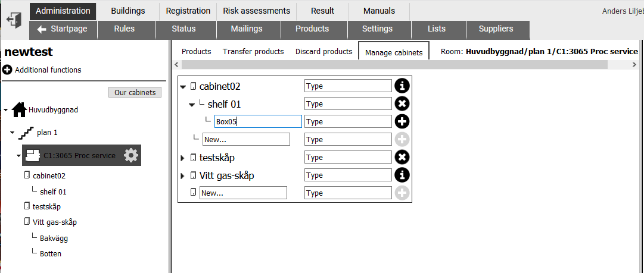The image size is (644, 273).
Task: Open Additional functions plus icon
Action: point(7,70)
